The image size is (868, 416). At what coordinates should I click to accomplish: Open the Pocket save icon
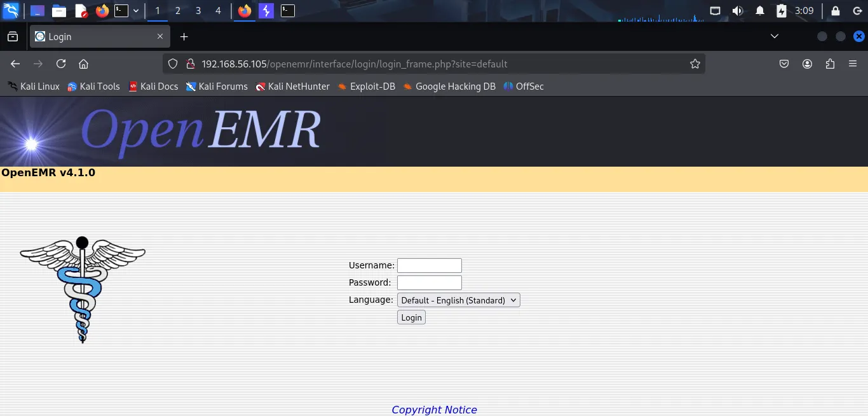784,64
